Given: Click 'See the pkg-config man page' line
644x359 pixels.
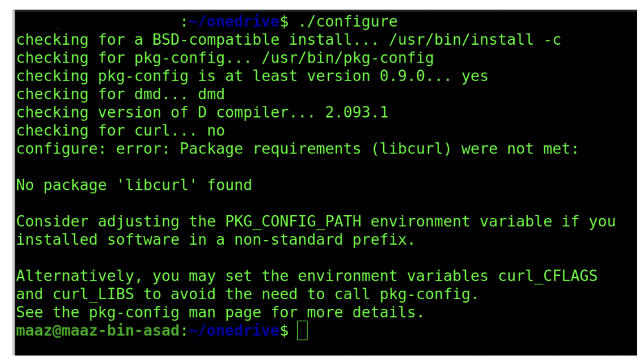Looking at the screenshot, I should pos(138,313).
